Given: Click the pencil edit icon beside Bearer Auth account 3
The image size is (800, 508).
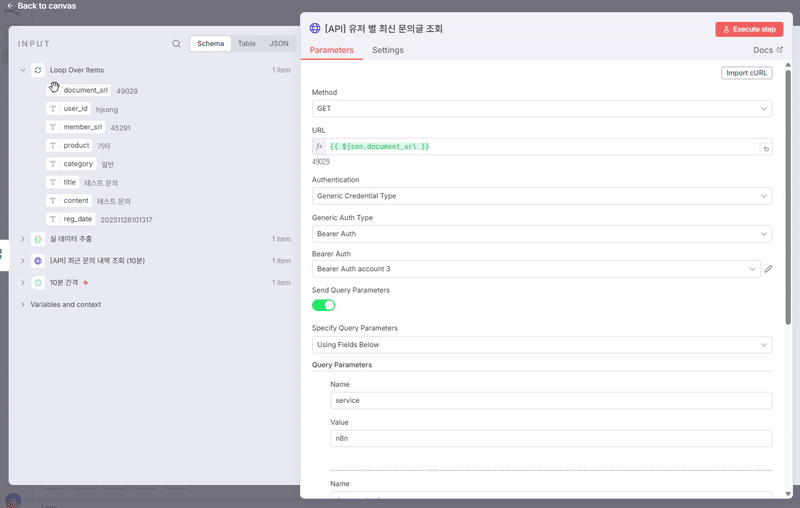Looking at the screenshot, I should coord(768,269).
